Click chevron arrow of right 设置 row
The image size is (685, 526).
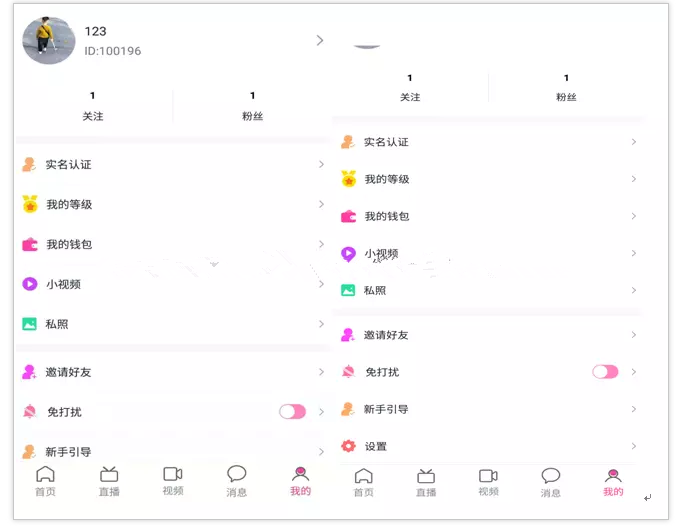point(633,446)
